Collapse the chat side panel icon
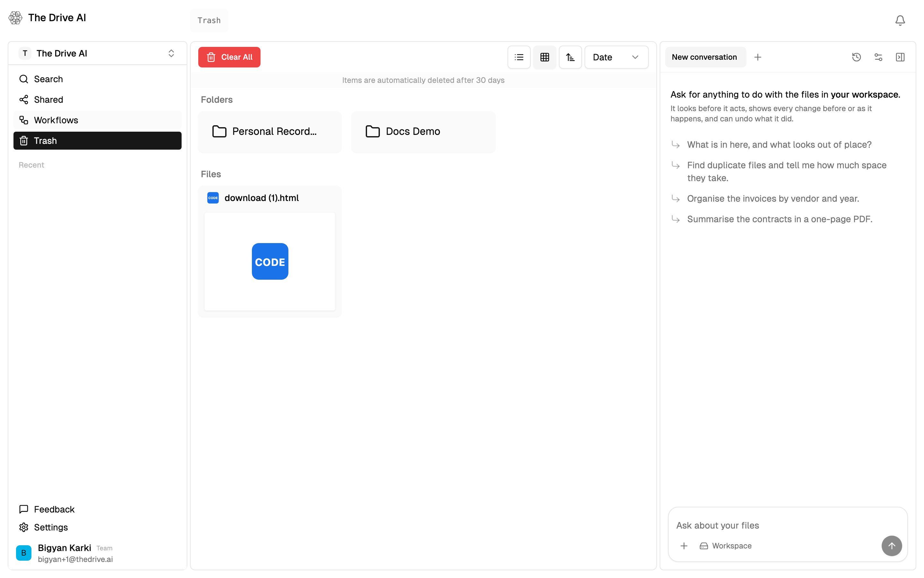The image size is (924, 578). (x=900, y=57)
